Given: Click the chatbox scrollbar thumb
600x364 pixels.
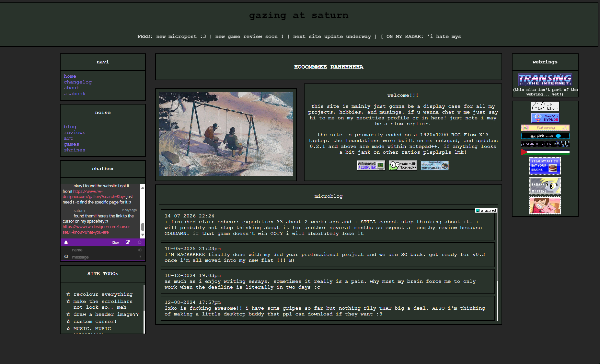Looking at the screenshot, I should (143, 227).
